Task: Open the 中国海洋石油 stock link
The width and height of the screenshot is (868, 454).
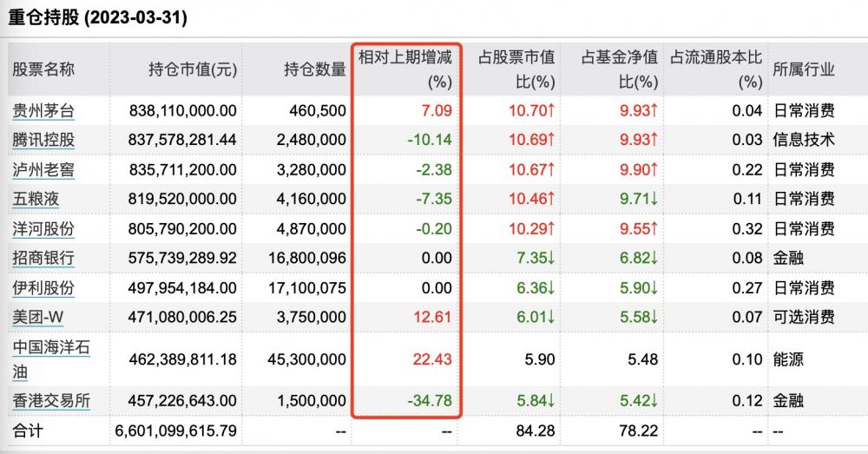Action: pos(51,359)
